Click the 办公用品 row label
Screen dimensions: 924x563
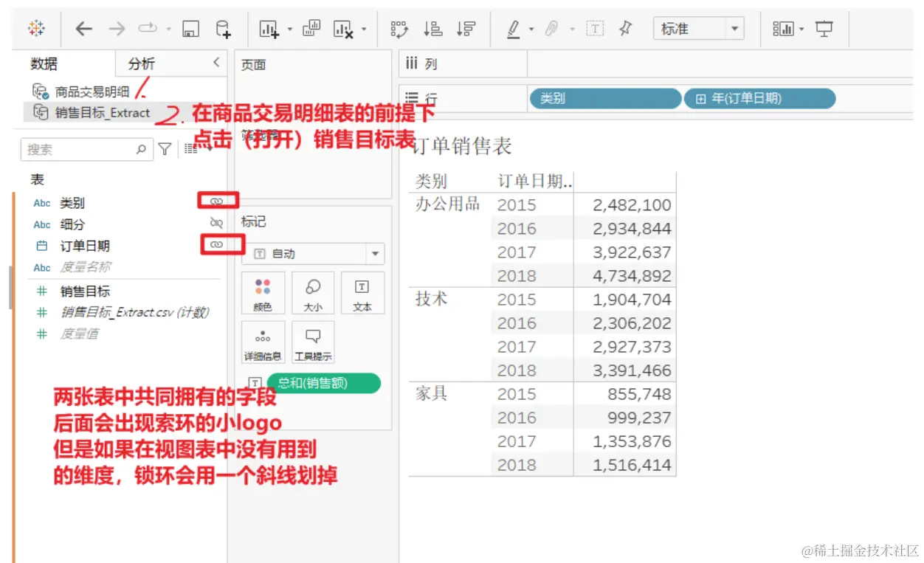coord(448,204)
